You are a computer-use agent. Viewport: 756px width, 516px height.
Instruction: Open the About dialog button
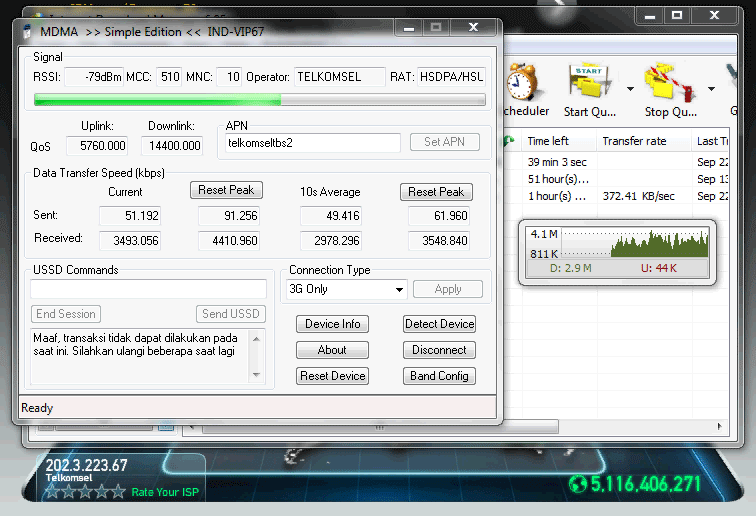332,350
